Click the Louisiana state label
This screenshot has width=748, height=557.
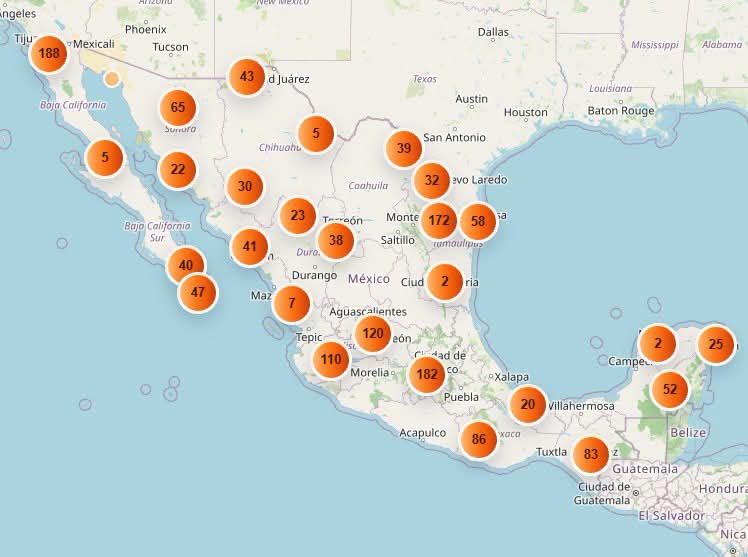point(610,89)
